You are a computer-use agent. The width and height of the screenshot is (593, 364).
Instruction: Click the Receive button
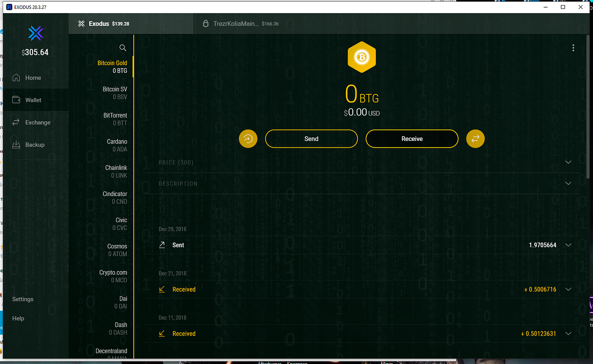pyautogui.click(x=412, y=138)
